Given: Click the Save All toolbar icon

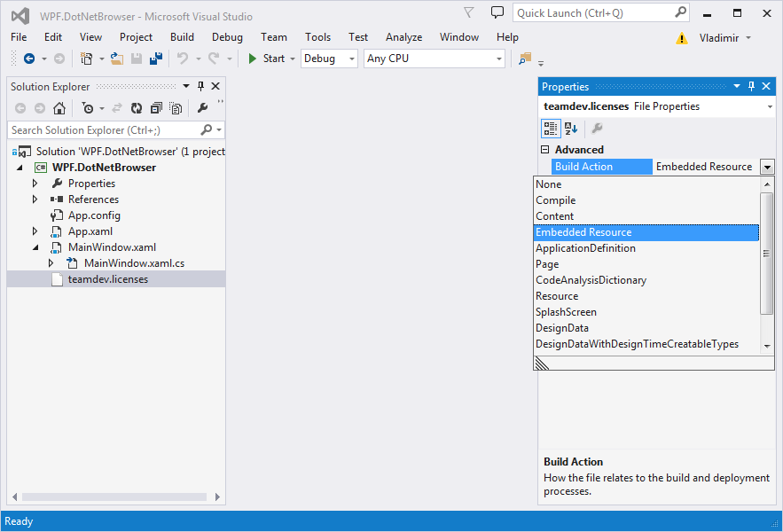Looking at the screenshot, I should tap(156, 59).
